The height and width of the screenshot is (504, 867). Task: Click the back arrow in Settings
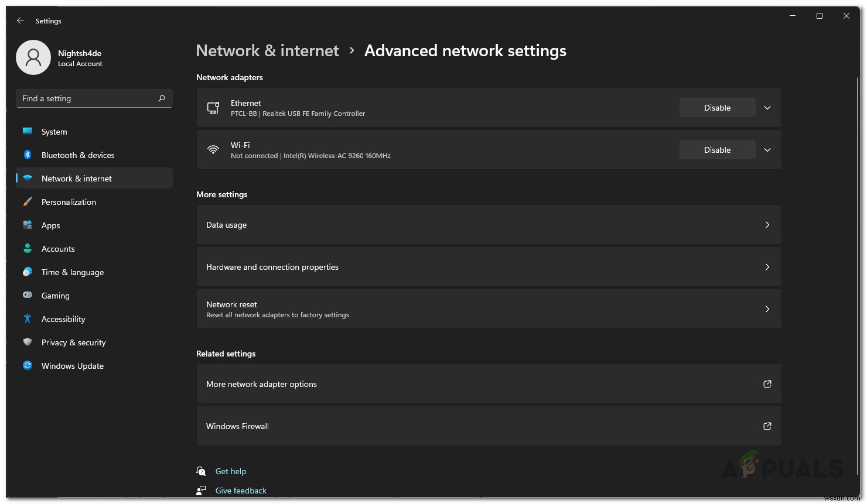tap(20, 20)
